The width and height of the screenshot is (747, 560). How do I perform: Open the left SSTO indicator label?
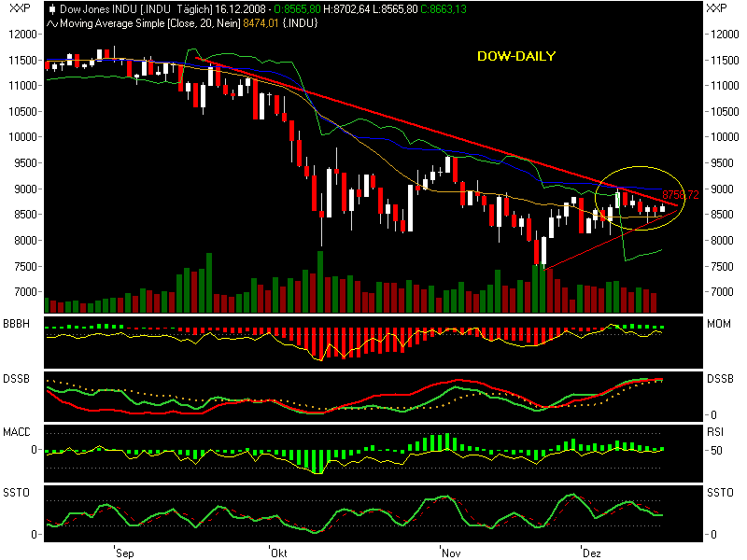[16, 492]
